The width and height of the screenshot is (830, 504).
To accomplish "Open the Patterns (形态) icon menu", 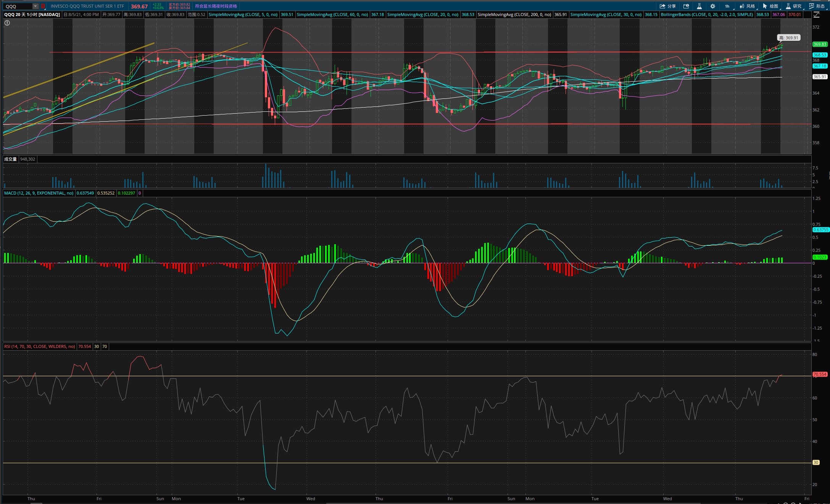I will tap(816, 6).
